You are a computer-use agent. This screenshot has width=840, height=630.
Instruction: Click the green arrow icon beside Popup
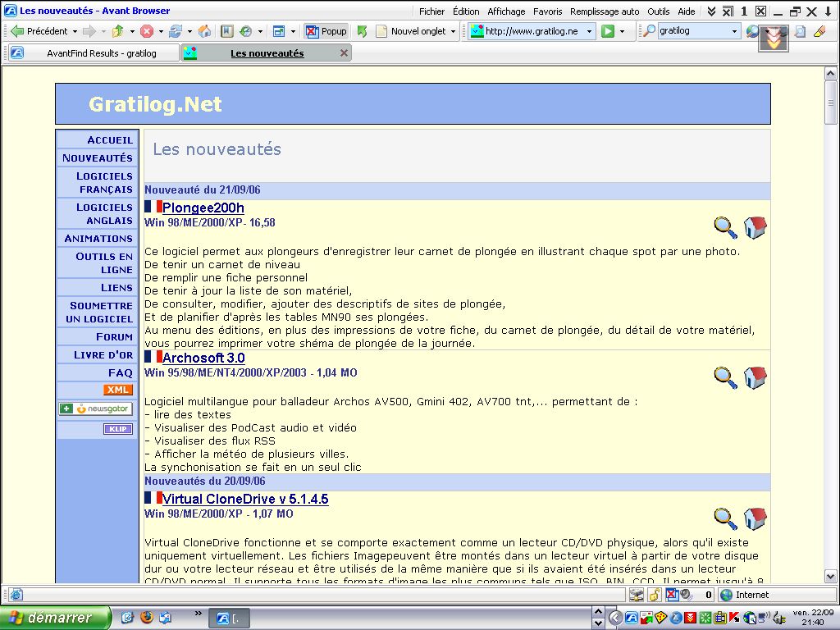coord(363,32)
